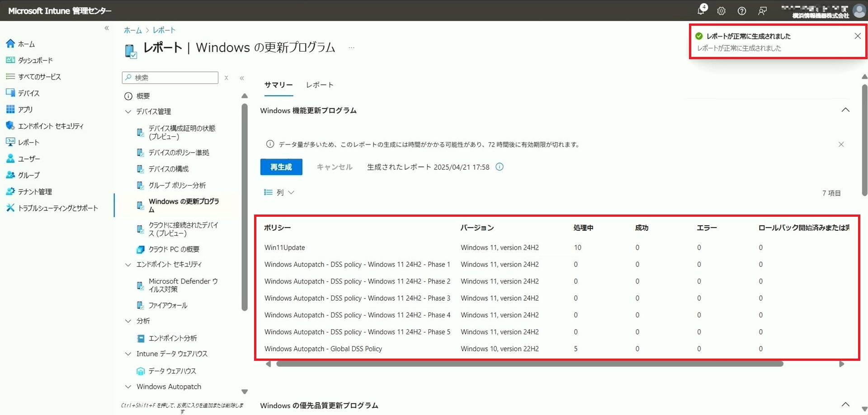Collapse Windows 機能更新プログラム section
This screenshot has height=415, width=868.
845,110
